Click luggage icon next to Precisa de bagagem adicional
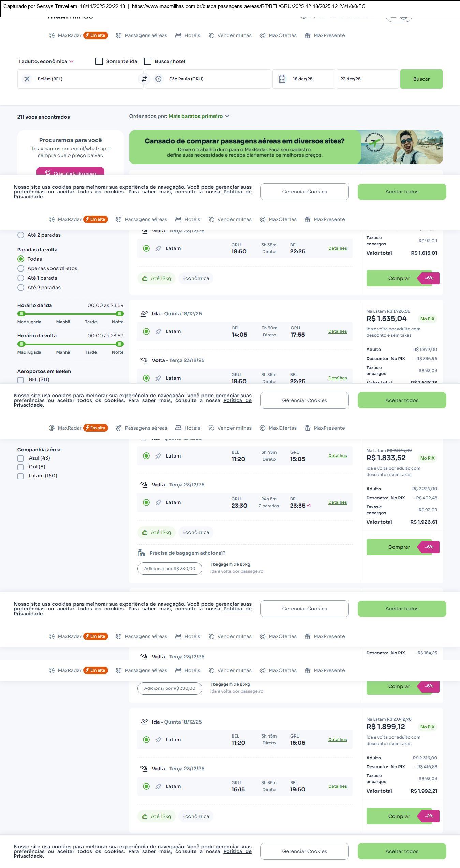This screenshot has width=460, height=868. pos(141,553)
